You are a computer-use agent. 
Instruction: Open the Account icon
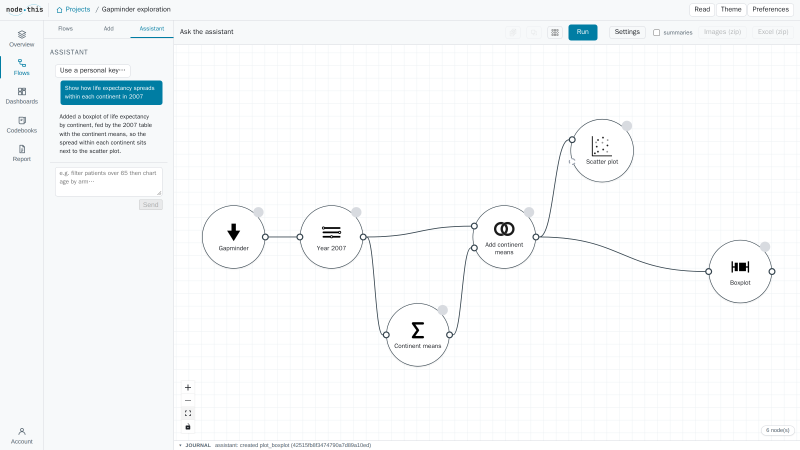pos(21,436)
